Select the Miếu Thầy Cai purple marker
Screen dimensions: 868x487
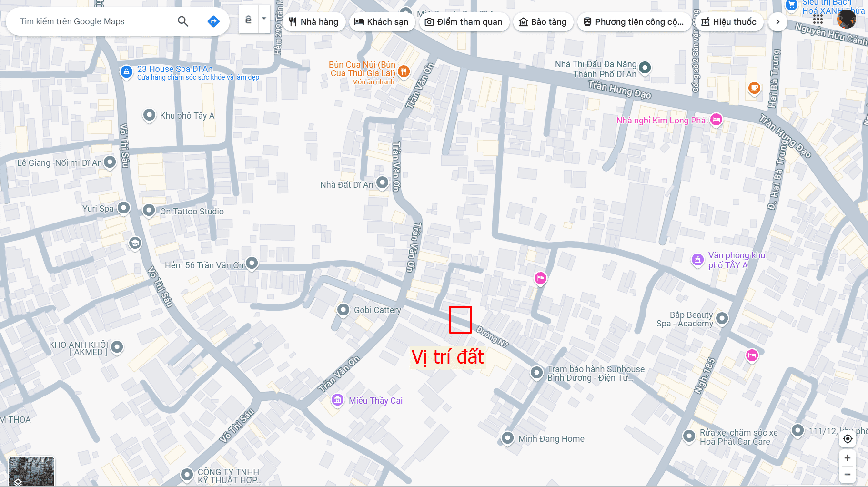(337, 400)
